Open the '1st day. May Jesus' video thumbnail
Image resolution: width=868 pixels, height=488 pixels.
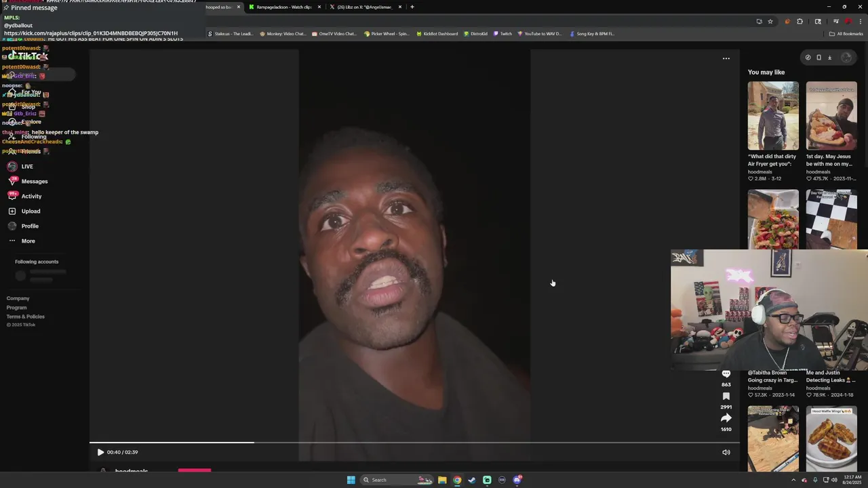click(x=831, y=116)
